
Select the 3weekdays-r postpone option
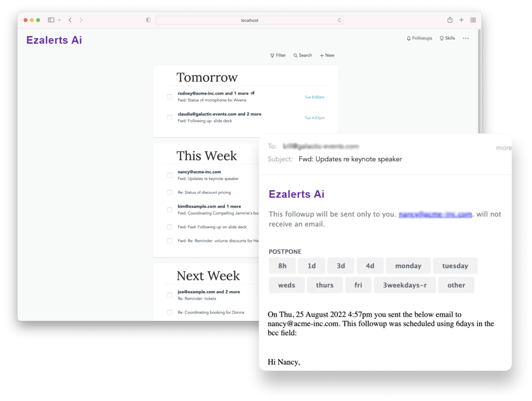[405, 285]
